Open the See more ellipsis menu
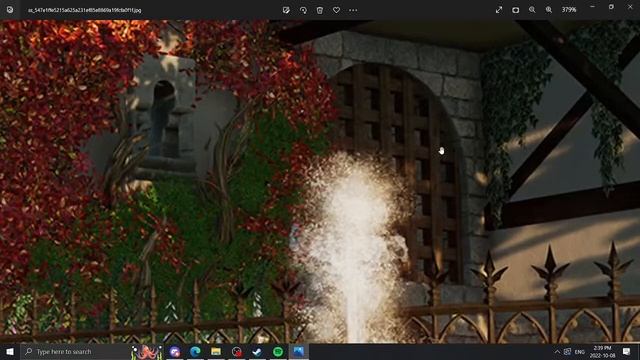 point(353,10)
